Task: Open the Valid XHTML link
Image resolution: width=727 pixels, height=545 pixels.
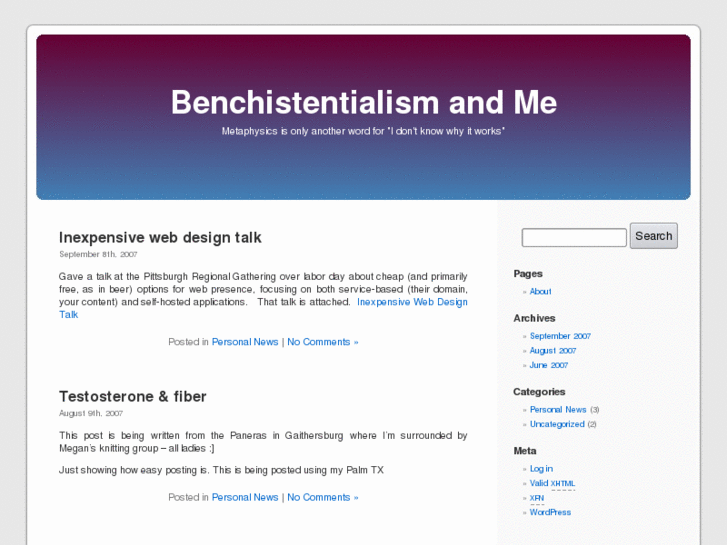Action: click(552, 483)
